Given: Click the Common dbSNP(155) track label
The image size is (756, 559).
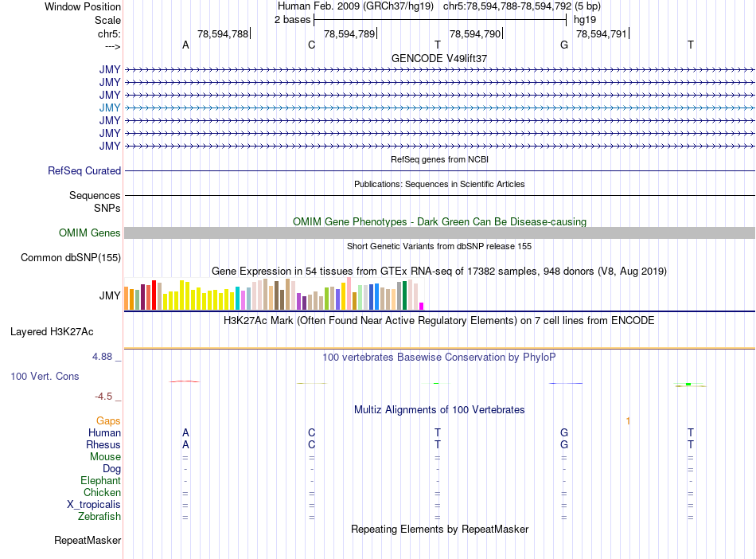Looking at the screenshot, I should coord(70,257).
